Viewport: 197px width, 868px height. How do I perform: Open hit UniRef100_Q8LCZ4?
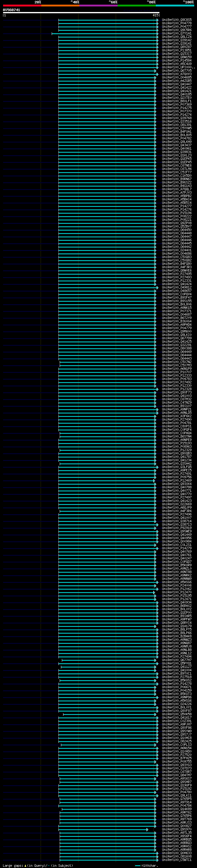[x=176, y=37]
